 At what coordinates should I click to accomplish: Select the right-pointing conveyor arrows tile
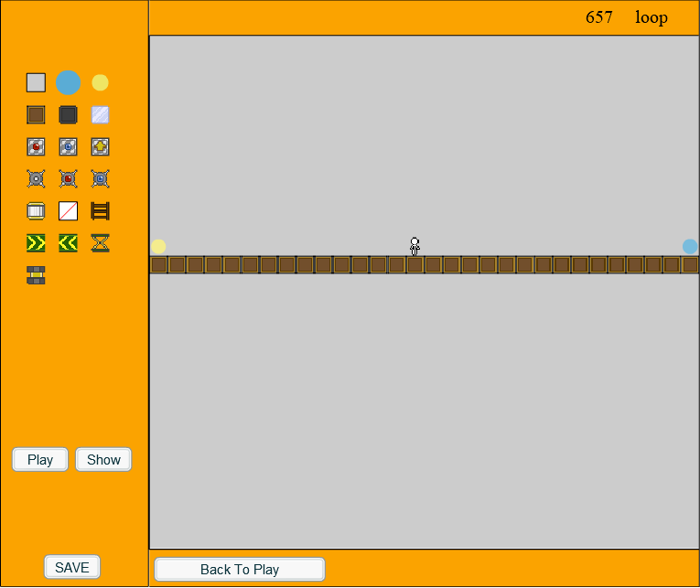[x=37, y=243]
